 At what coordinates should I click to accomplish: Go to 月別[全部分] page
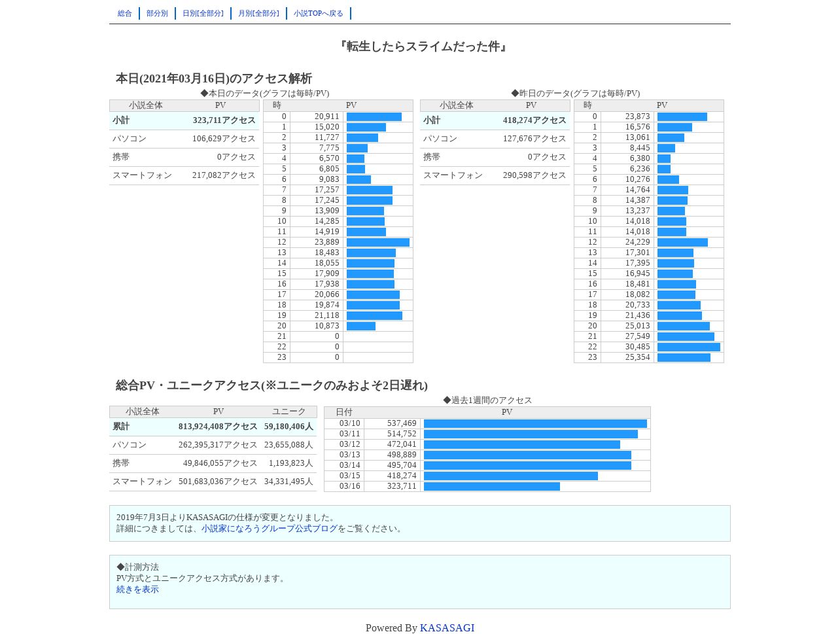[x=258, y=13]
